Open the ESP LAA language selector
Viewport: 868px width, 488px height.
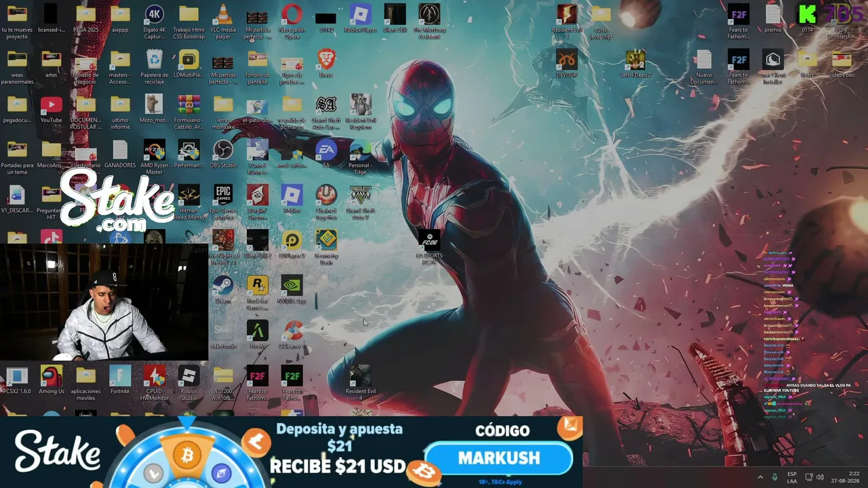click(x=792, y=477)
